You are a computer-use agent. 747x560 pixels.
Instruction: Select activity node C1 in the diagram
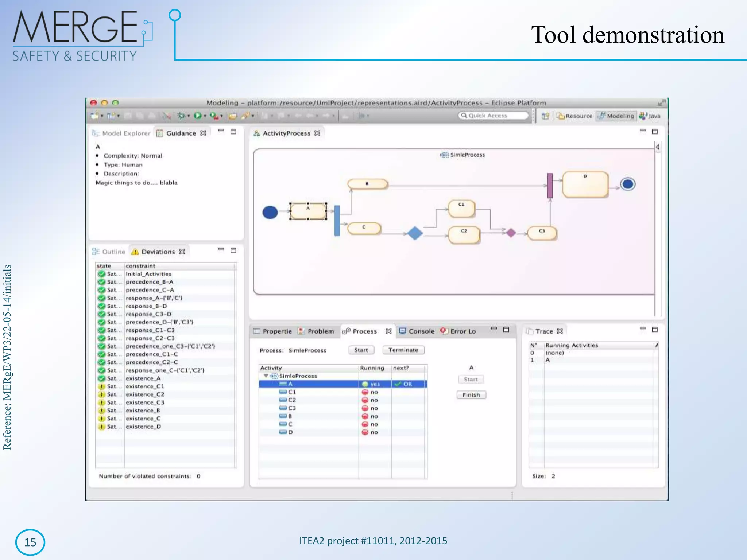462,208
